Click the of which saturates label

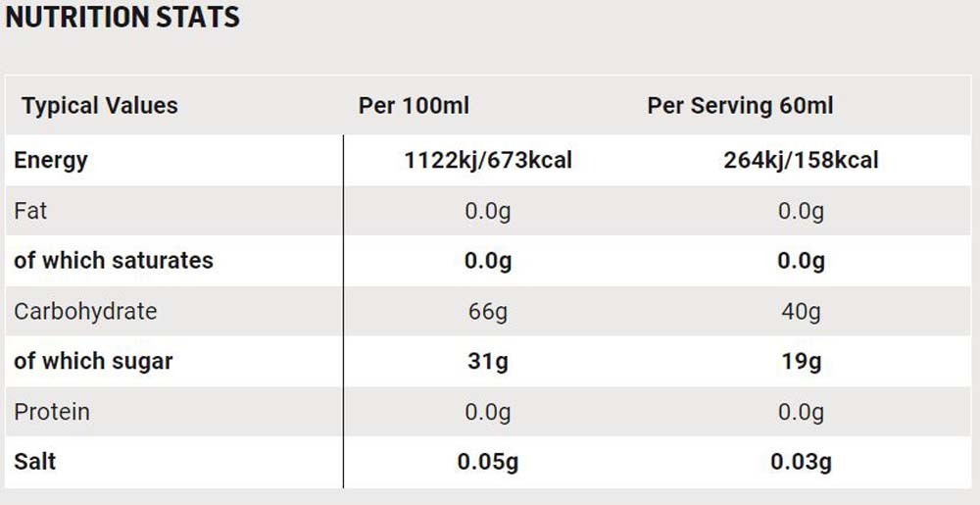pyautogui.click(x=114, y=261)
